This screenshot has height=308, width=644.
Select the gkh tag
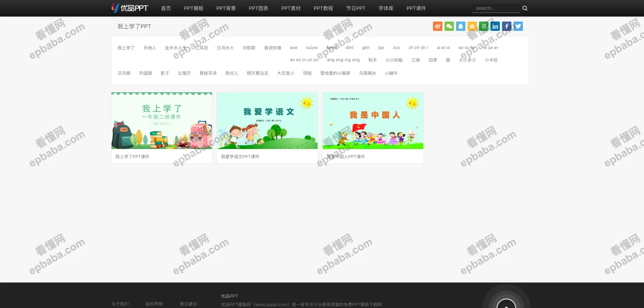pos(366,48)
